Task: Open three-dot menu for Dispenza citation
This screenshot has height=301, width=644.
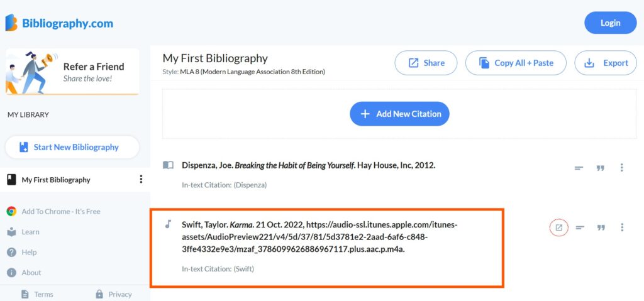Action: point(622,168)
